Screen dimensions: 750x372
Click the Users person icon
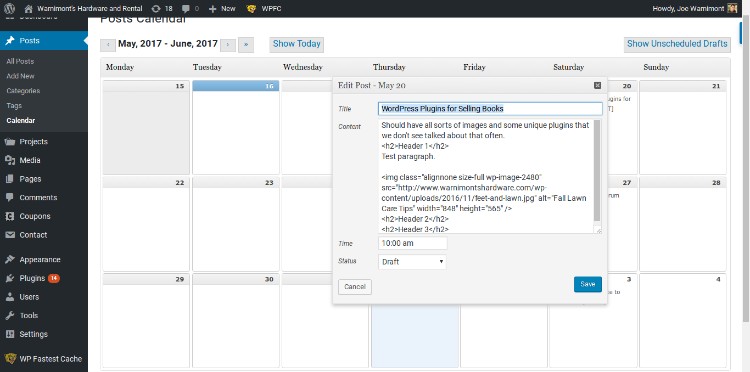click(10, 297)
